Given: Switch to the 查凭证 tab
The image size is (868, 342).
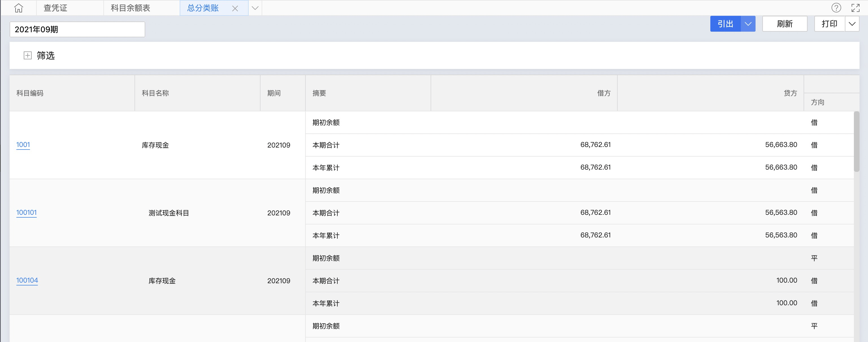Looking at the screenshot, I should point(56,8).
